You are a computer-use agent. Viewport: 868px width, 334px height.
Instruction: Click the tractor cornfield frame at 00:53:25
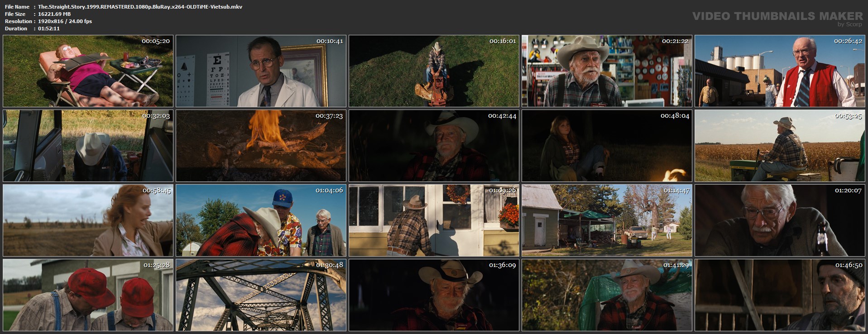tap(780, 146)
